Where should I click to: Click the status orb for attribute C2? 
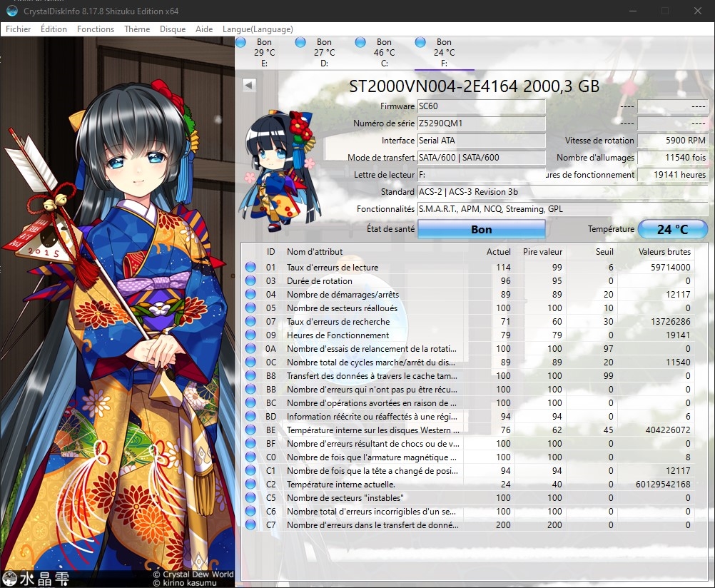pos(250,484)
